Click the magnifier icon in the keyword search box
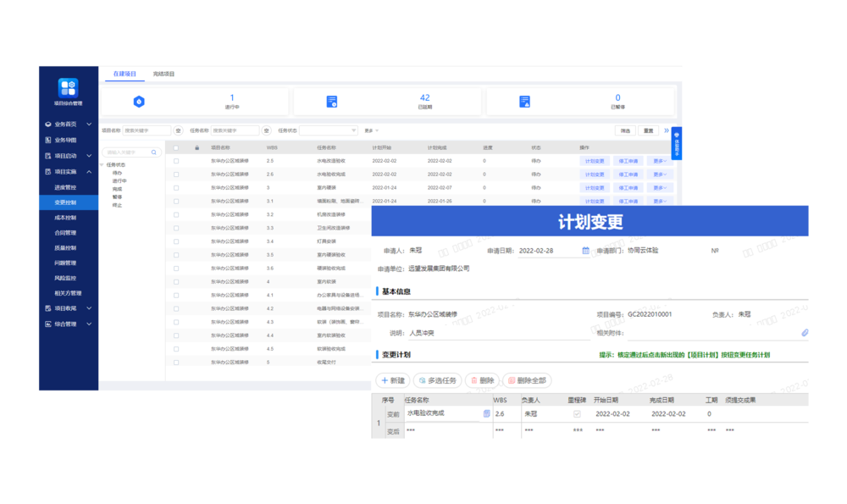Image resolution: width=847 pixels, height=504 pixels. [x=152, y=152]
